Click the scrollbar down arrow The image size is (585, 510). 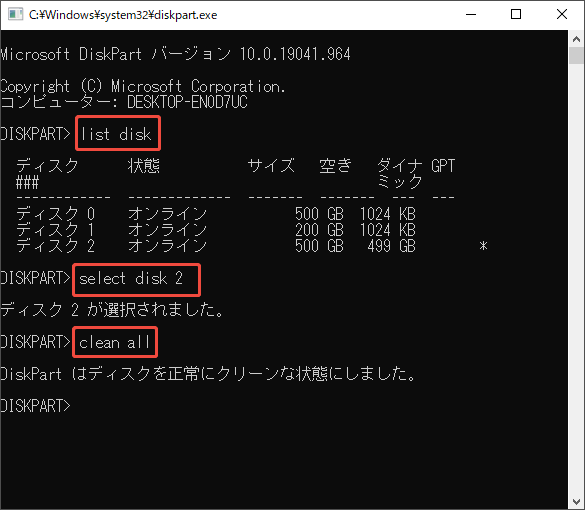click(x=576, y=502)
